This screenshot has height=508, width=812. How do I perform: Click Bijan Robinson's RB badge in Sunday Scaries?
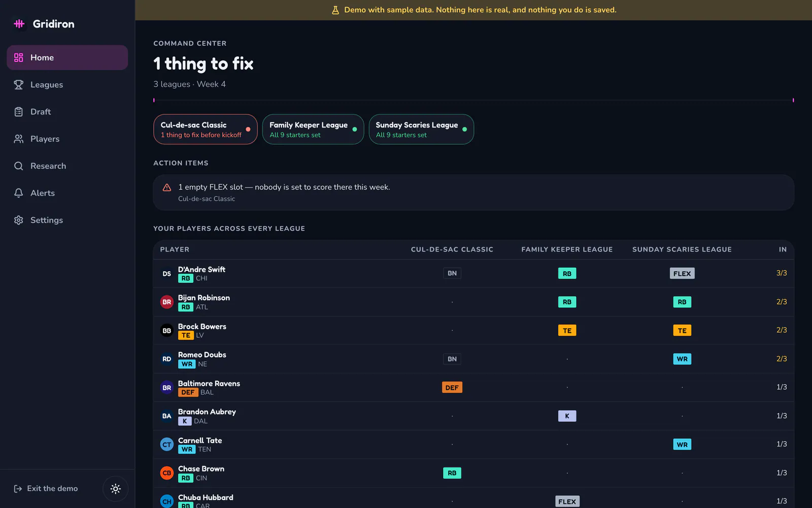click(682, 302)
